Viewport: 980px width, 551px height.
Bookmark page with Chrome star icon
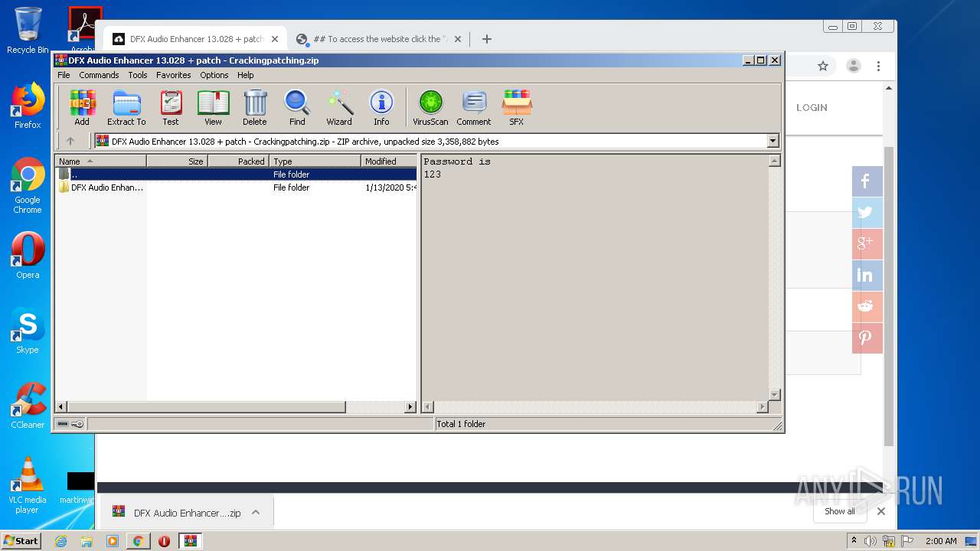point(823,66)
